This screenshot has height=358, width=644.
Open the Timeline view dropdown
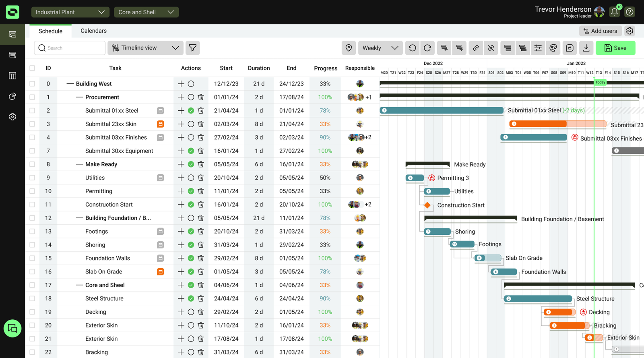click(145, 48)
